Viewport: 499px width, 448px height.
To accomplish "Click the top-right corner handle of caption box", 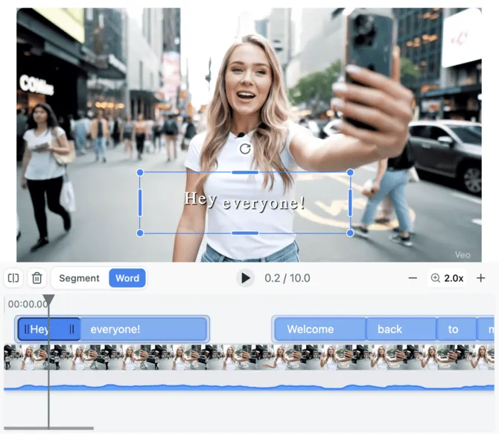I will [x=350, y=173].
